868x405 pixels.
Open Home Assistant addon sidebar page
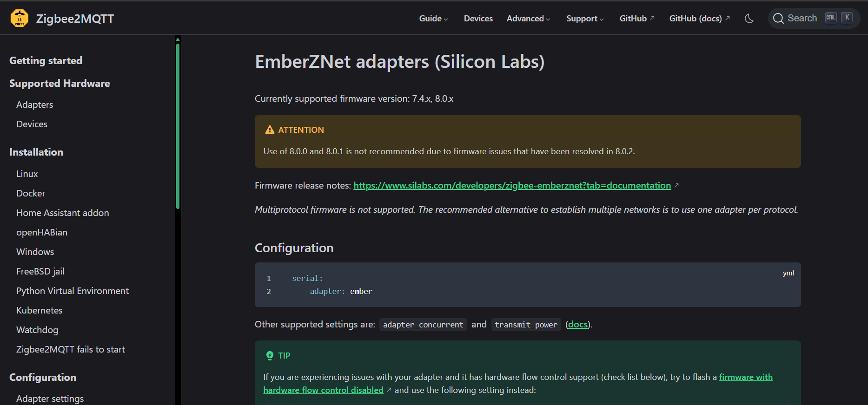(63, 213)
